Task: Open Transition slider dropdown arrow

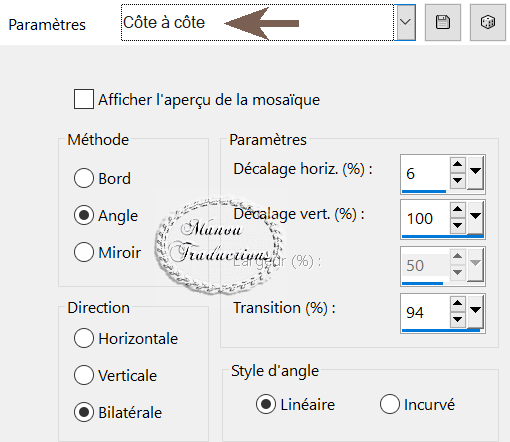Action: [x=476, y=312]
